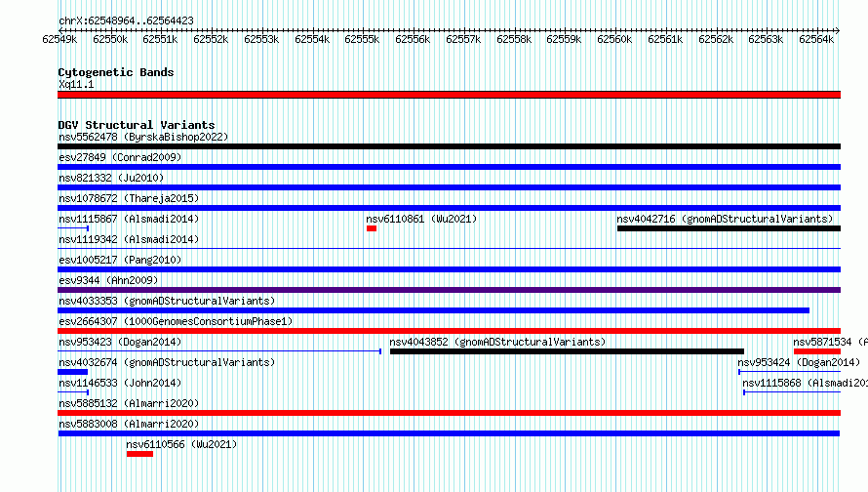The image size is (868, 492).
Task: Click nsv1078672 (Thareja2015) label
Action: point(129,198)
